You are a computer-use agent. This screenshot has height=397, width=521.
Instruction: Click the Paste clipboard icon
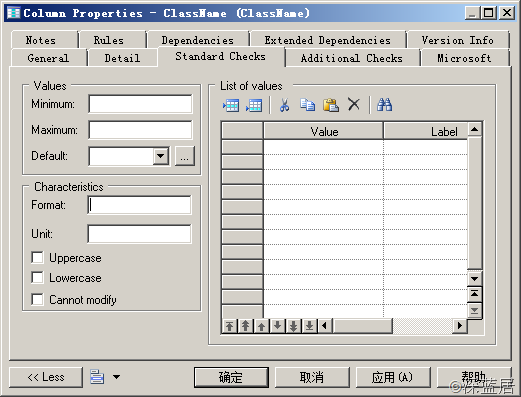[331, 105]
